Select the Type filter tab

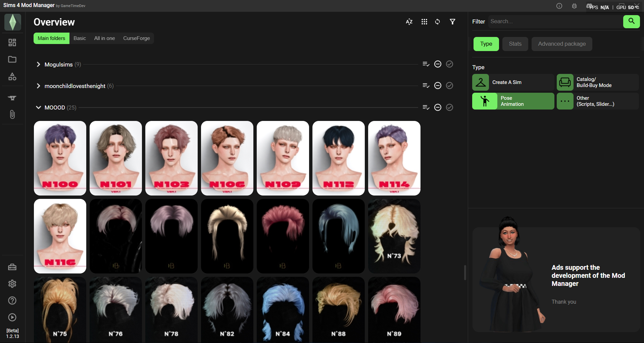point(486,44)
